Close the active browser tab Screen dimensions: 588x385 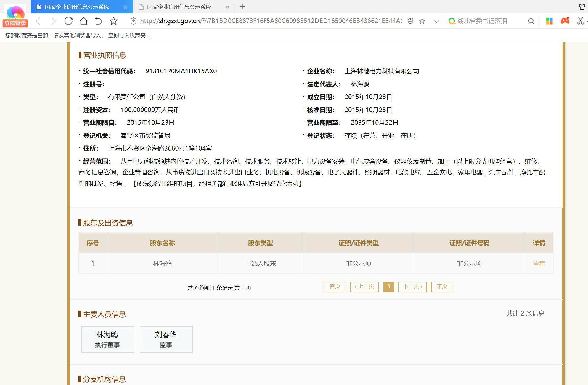pyautogui.click(x=125, y=7)
